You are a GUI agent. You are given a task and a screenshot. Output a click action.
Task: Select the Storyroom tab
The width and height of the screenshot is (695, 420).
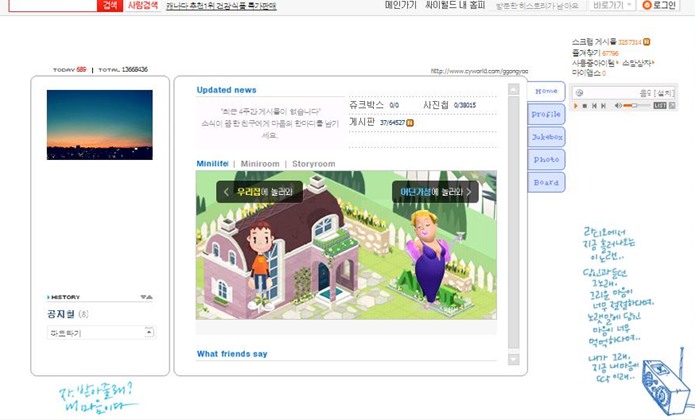[x=313, y=163]
